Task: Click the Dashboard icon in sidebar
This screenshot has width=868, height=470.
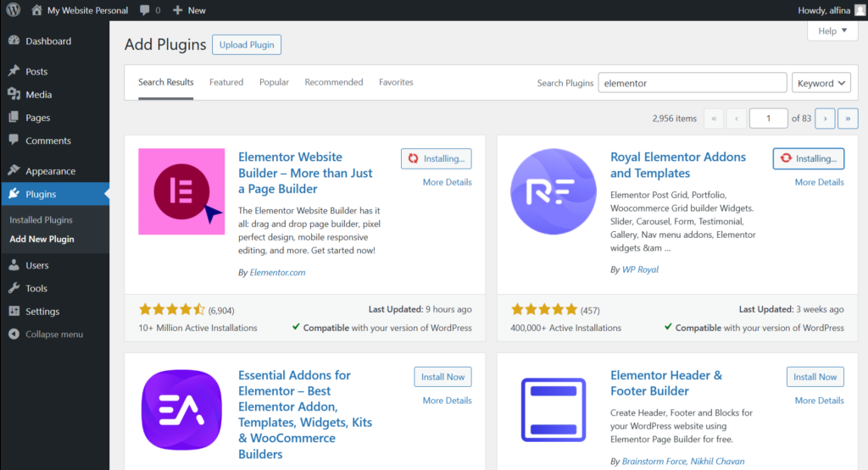Action: tap(14, 41)
